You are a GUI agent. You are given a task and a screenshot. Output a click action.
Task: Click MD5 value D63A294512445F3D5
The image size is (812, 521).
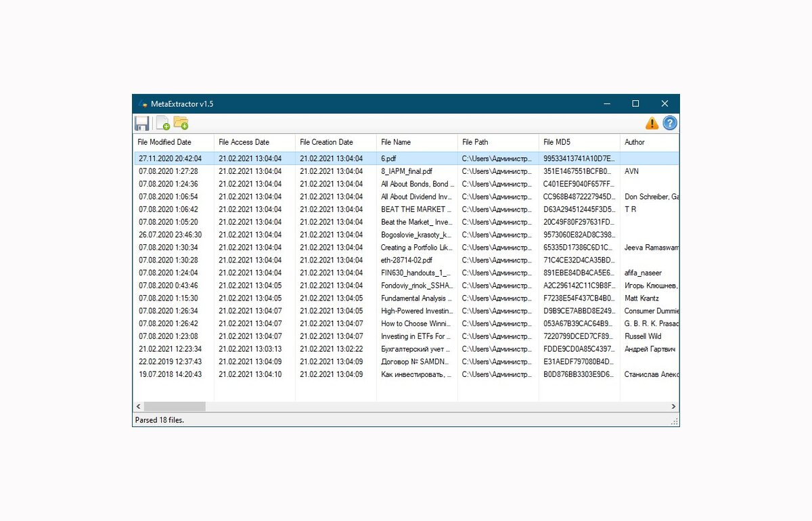tap(579, 209)
